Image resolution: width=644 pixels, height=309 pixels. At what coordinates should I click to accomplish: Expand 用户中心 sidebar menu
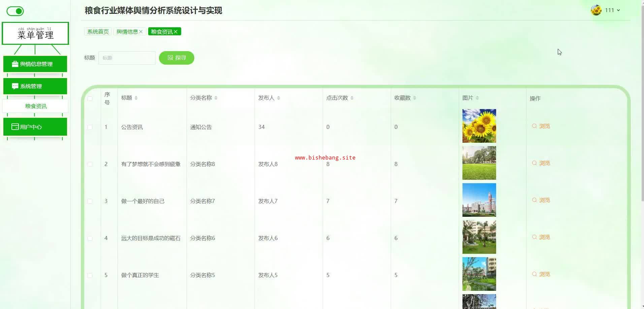[x=35, y=127]
